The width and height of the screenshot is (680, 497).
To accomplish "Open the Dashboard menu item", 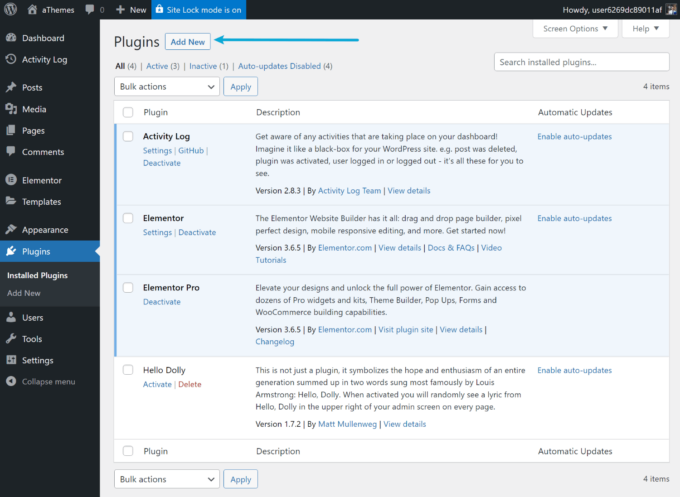I will [x=50, y=38].
